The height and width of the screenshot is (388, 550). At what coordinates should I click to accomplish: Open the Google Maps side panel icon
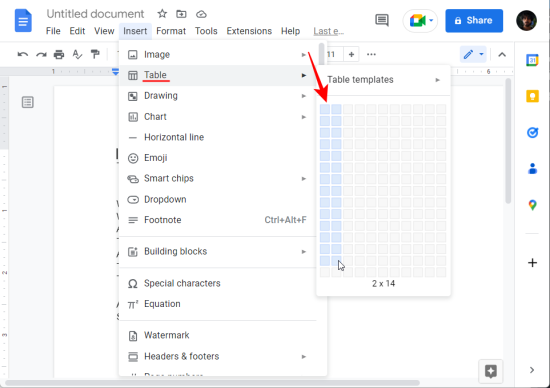(x=532, y=205)
